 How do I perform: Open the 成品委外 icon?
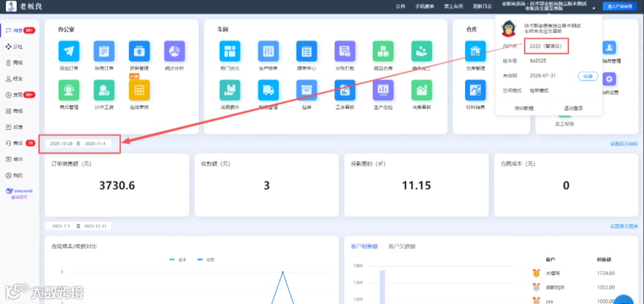[x=230, y=91]
